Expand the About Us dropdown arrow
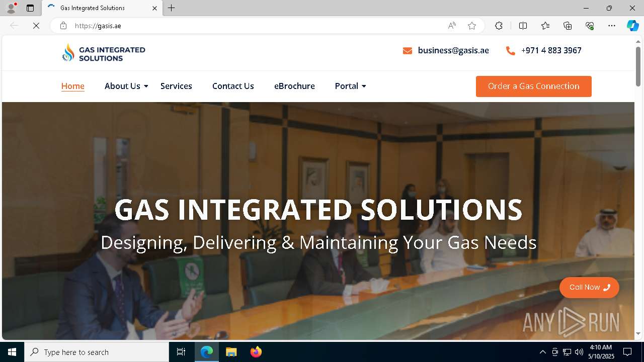 146,86
